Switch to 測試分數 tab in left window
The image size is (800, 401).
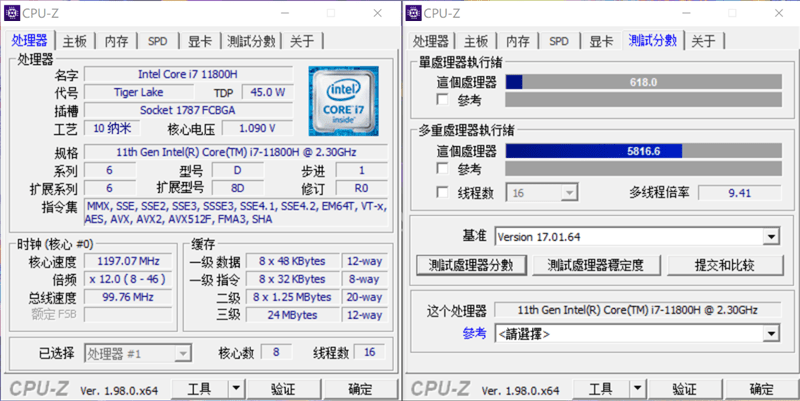pyautogui.click(x=251, y=41)
